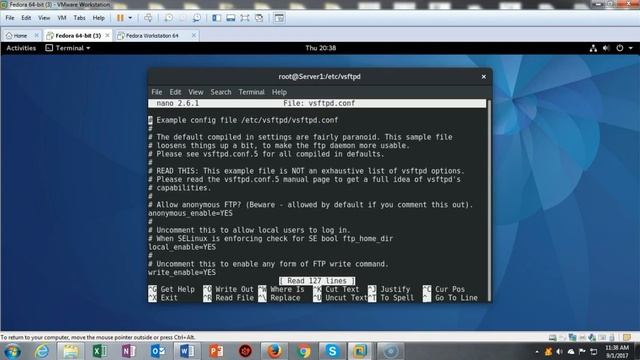
Task: Toggle the thumbnail bar view icon
Action: point(231,18)
